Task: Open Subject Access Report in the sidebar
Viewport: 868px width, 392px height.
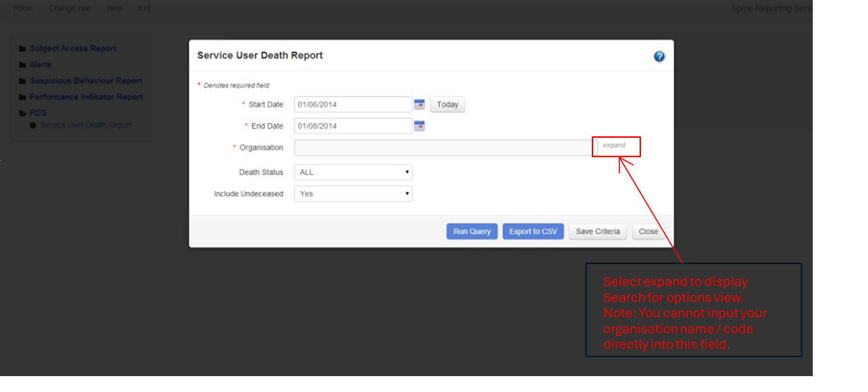Action: pyautogui.click(x=73, y=48)
